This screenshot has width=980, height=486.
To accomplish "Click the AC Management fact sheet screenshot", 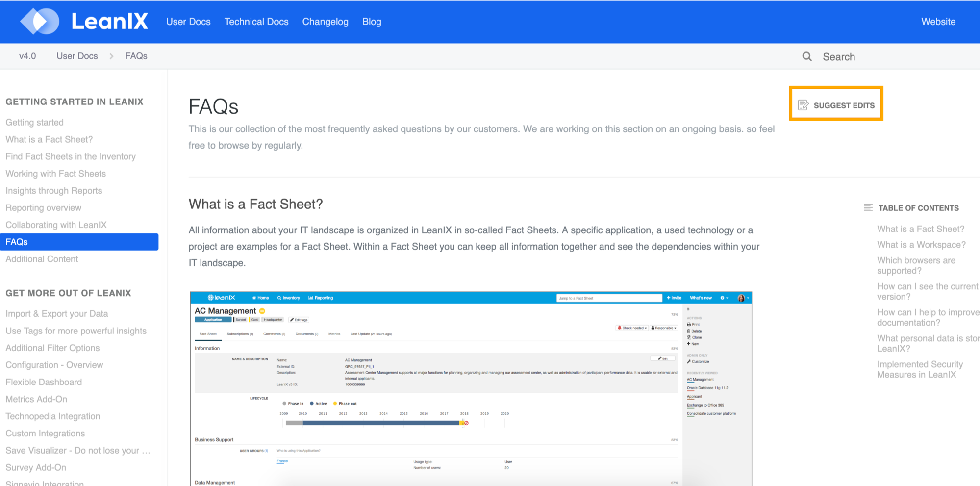I will click(x=471, y=388).
